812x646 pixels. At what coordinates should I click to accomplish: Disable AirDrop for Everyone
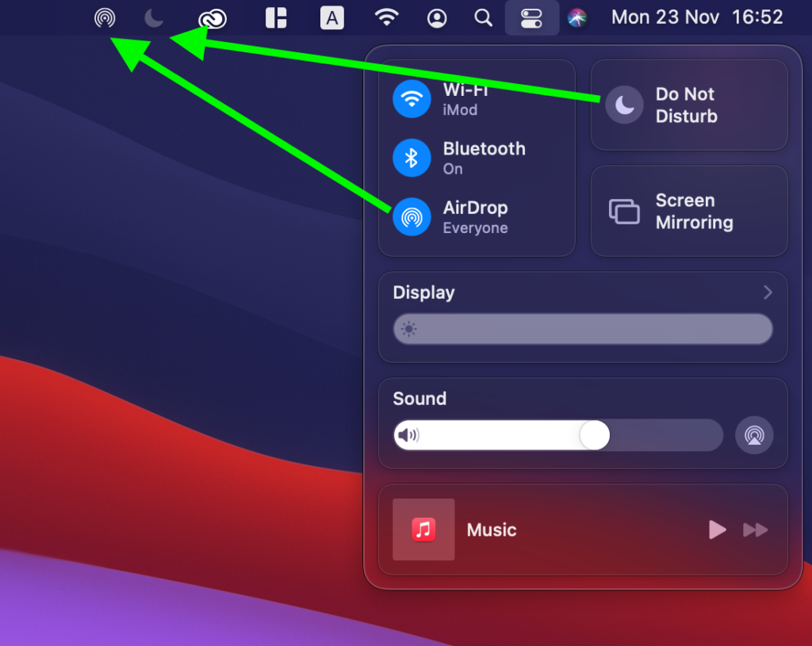(x=412, y=216)
